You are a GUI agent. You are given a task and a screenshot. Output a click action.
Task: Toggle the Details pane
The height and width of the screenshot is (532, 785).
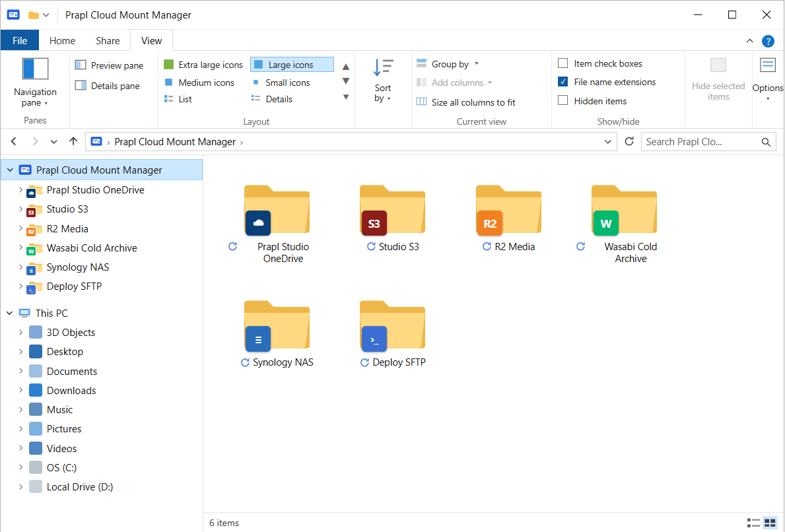point(107,86)
